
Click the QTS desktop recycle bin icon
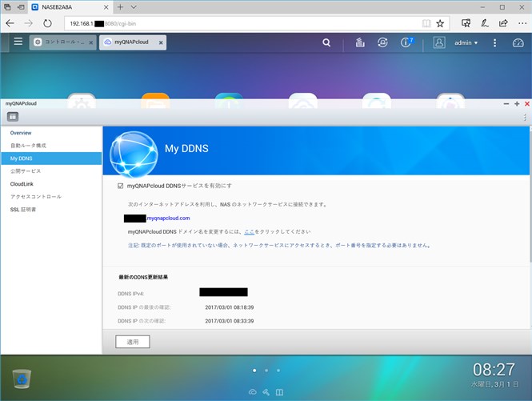[x=22, y=379]
